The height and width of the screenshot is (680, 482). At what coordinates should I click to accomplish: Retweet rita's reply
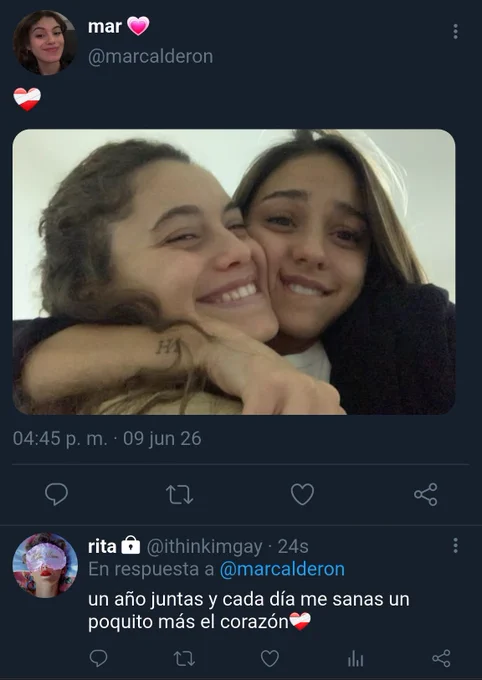tap(184, 659)
